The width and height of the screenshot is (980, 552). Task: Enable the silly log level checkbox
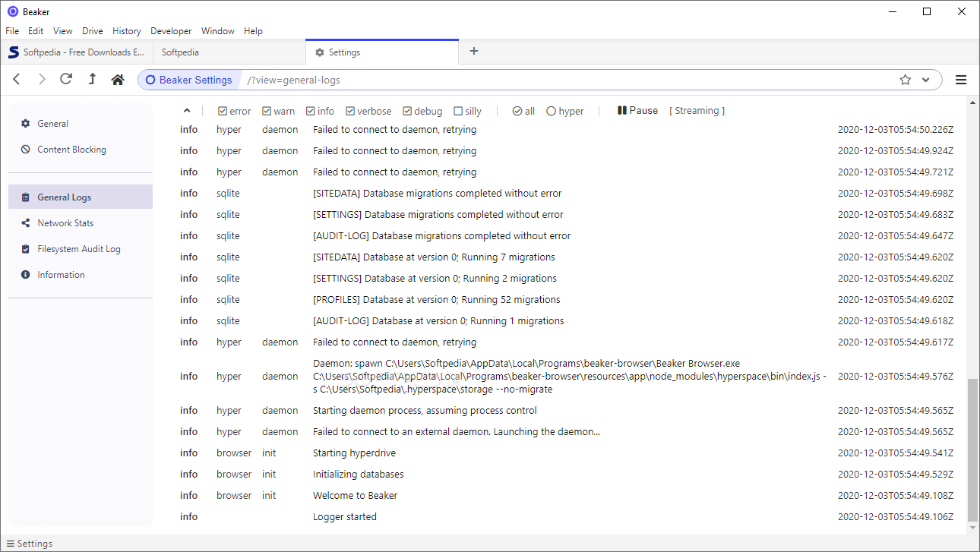tap(458, 111)
